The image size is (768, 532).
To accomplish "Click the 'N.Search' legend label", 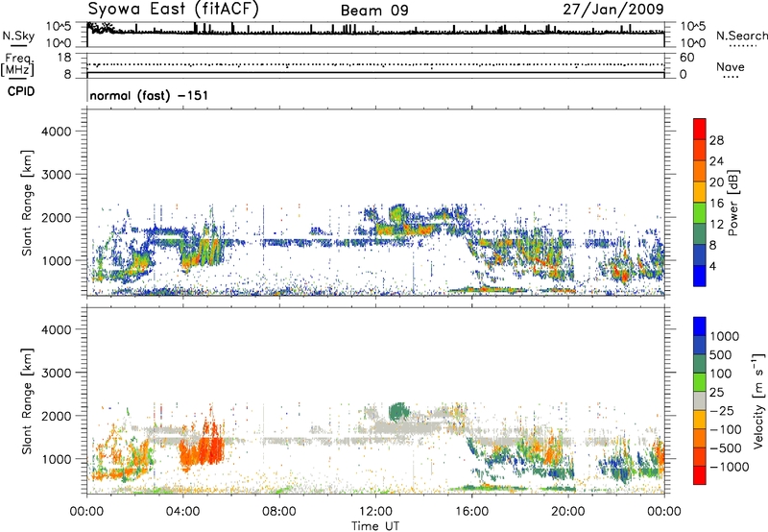I will coord(741,36).
